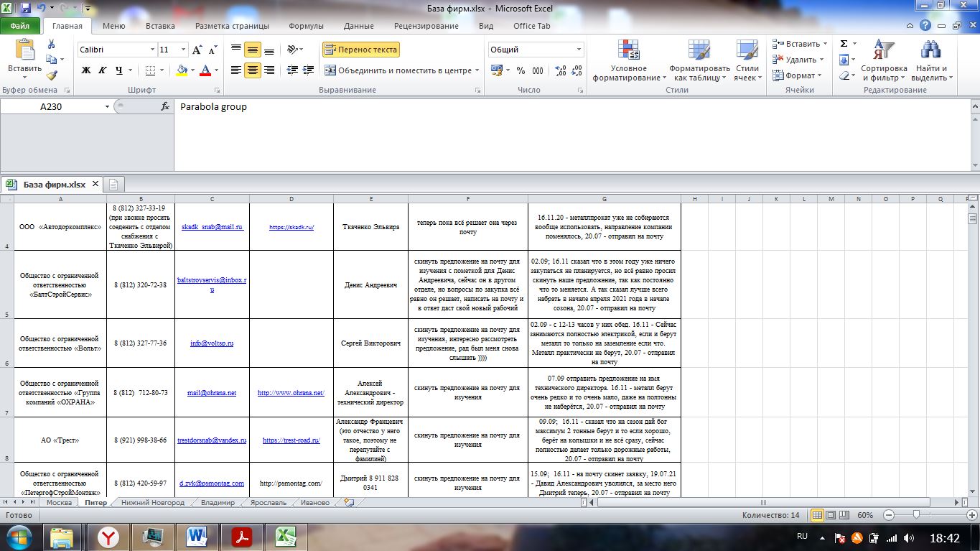980x551 pixels.
Task: Increase decimal places button
Action: click(561, 70)
